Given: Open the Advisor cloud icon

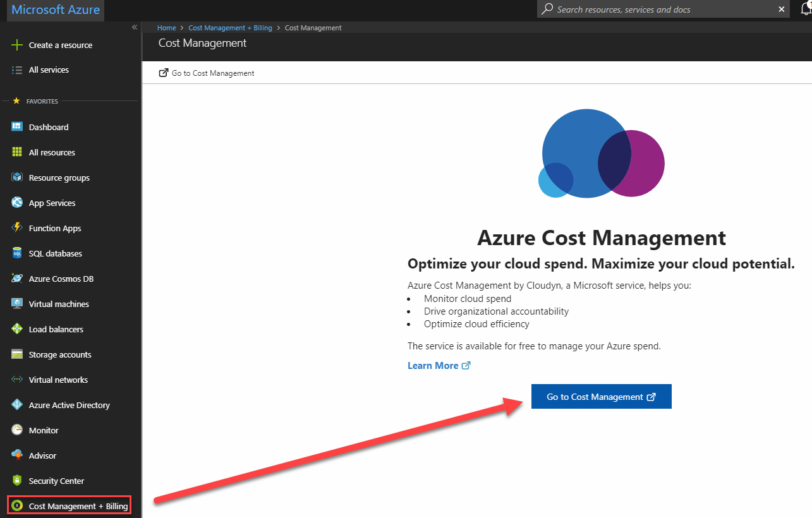Looking at the screenshot, I should coord(17,455).
